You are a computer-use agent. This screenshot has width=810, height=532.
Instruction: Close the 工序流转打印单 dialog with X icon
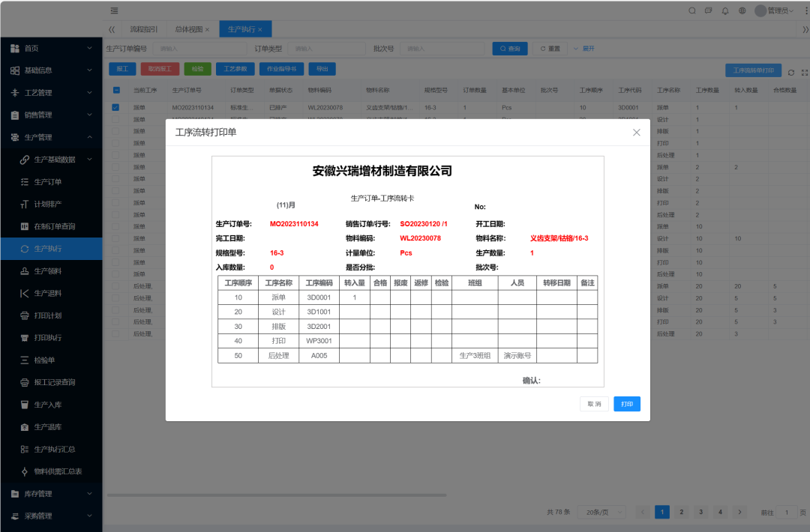tap(636, 133)
